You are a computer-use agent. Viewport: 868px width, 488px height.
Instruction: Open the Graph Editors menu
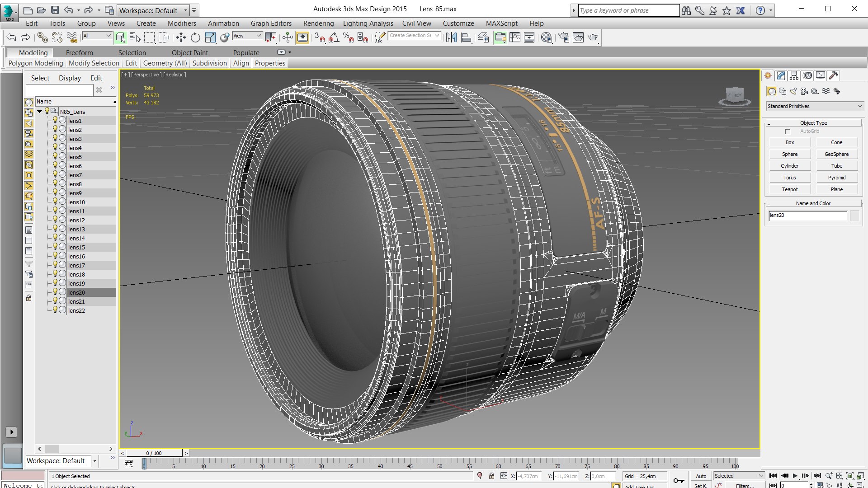pos(271,23)
